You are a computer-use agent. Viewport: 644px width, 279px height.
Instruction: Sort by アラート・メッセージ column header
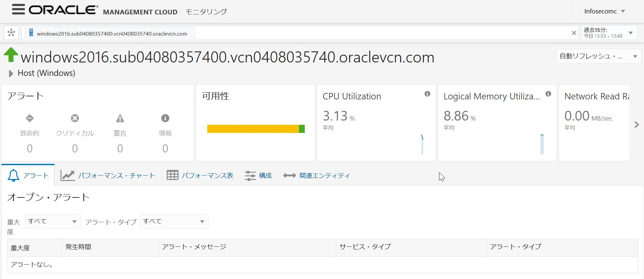247,248
